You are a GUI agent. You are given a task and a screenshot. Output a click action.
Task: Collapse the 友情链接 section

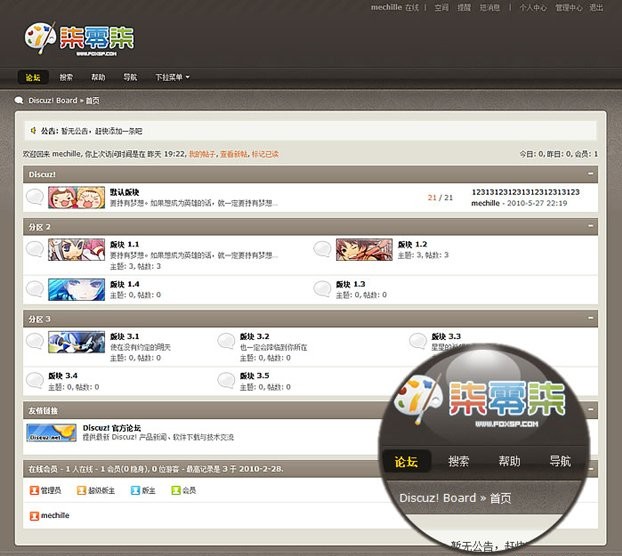(590, 410)
